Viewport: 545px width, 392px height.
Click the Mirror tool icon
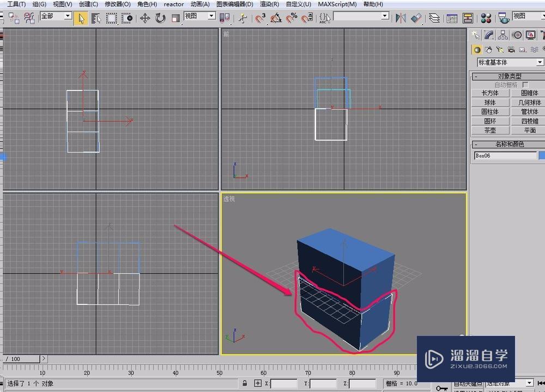401,17
